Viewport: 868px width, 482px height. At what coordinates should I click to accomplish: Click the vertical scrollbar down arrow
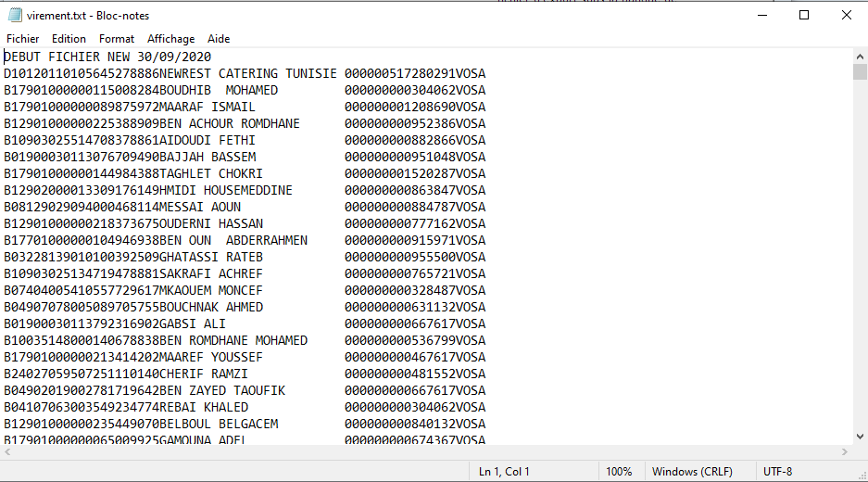(x=860, y=438)
